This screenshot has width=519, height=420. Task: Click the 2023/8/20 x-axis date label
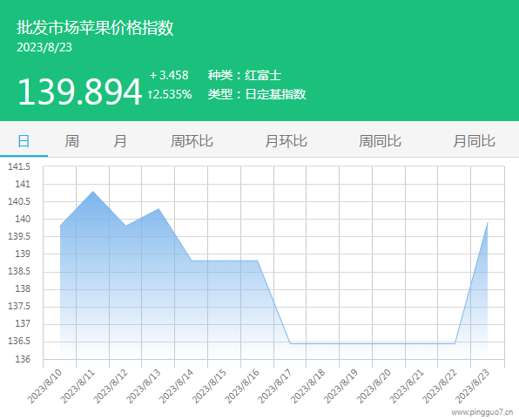[x=374, y=386]
